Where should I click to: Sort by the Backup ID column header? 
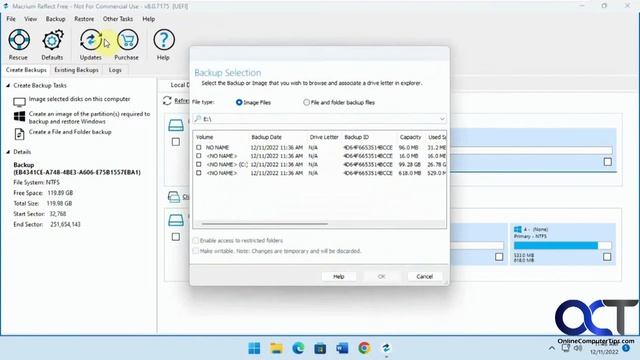(x=369, y=137)
